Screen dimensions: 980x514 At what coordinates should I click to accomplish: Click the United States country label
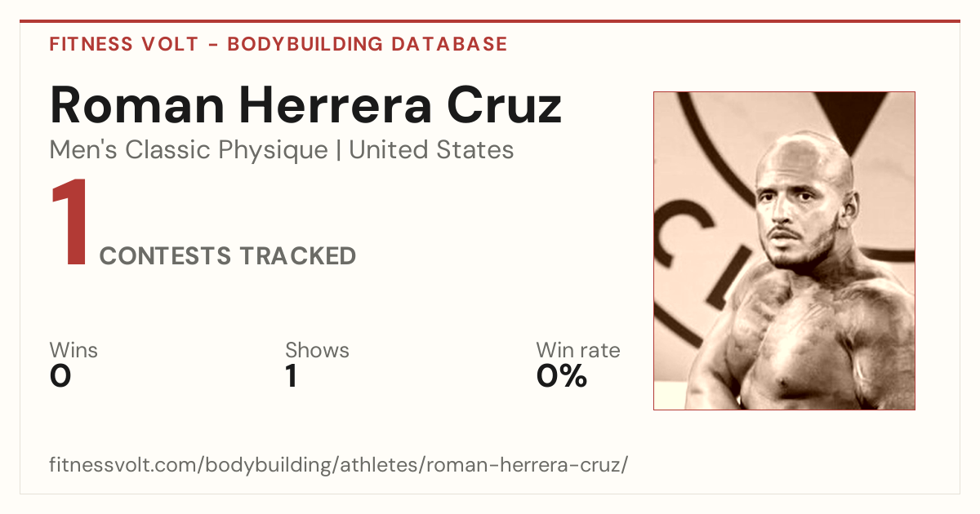tap(431, 150)
